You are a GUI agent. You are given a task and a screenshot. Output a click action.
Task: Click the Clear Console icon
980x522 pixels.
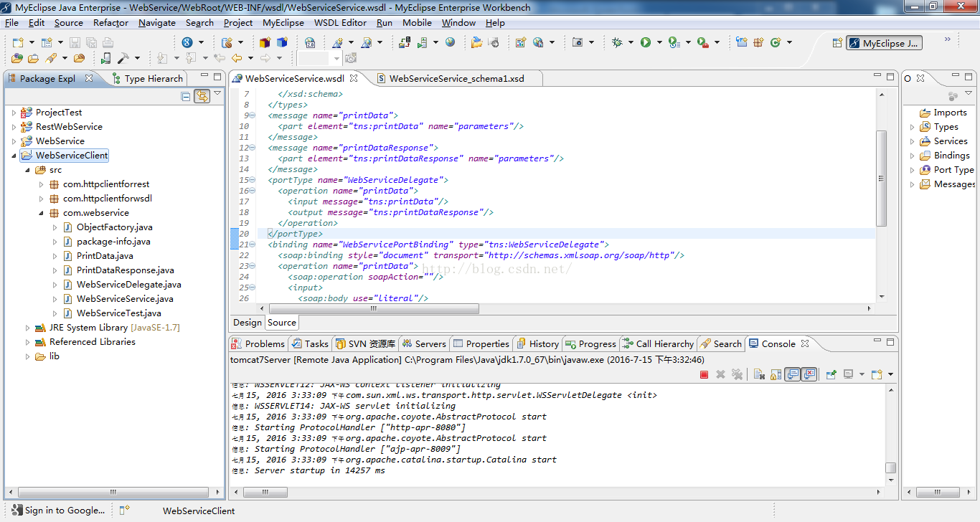pos(758,374)
